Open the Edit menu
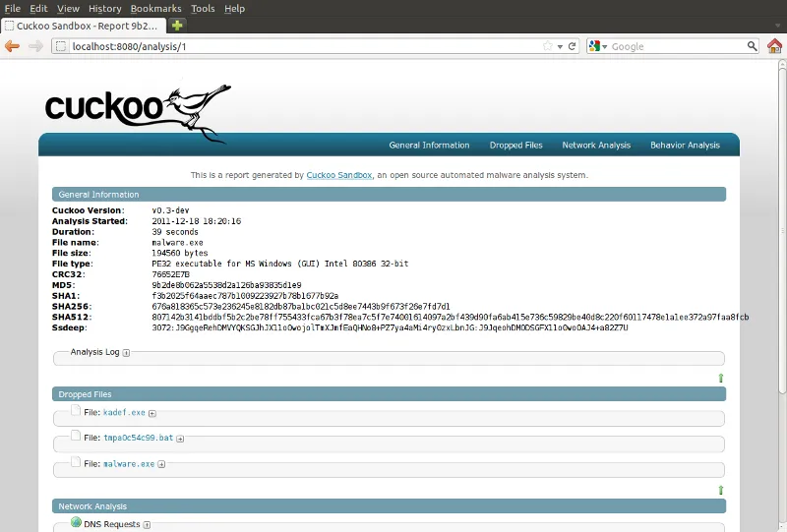Screen dimensions: 787x532 click(38, 9)
